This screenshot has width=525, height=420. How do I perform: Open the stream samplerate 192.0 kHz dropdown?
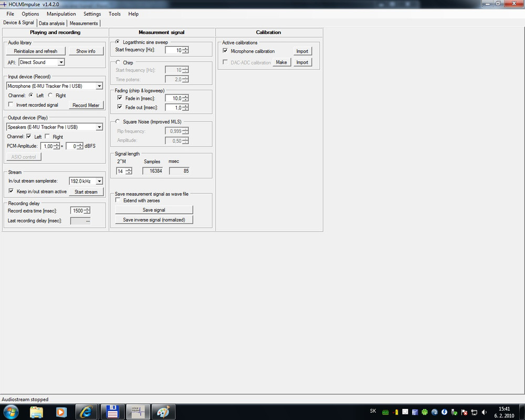coord(99,181)
